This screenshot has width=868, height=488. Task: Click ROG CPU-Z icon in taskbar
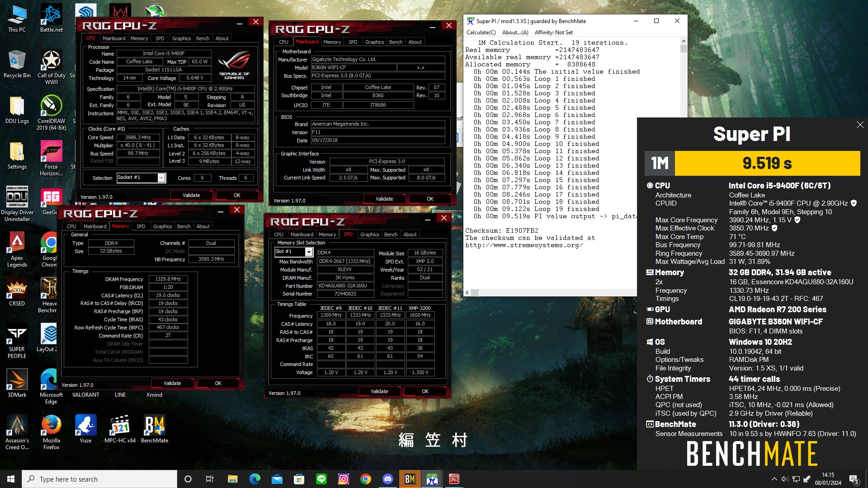click(454, 479)
